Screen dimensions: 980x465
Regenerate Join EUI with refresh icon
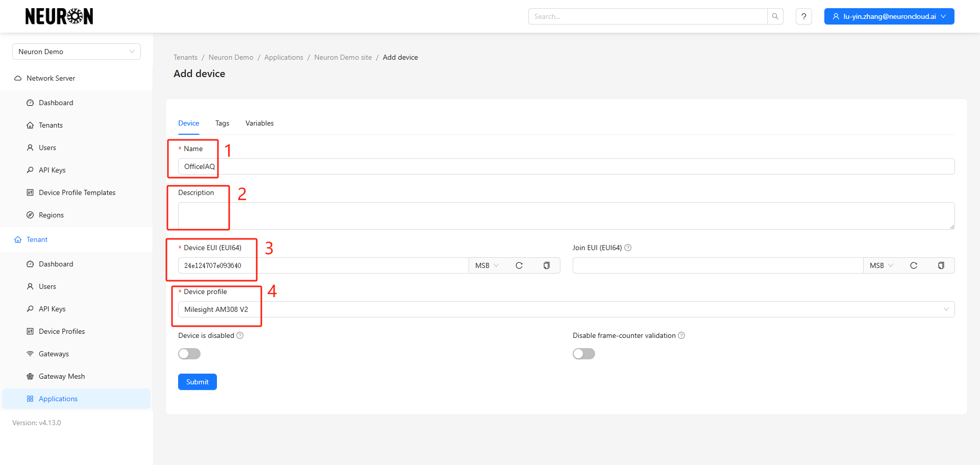pyautogui.click(x=914, y=265)
